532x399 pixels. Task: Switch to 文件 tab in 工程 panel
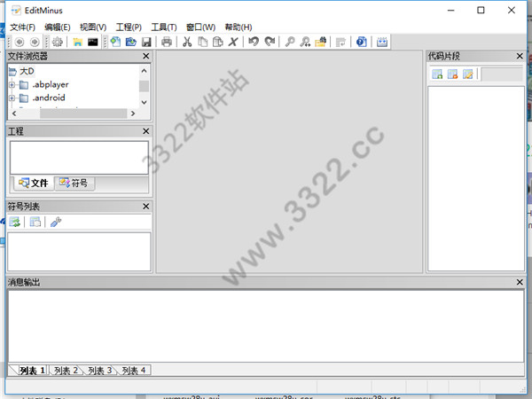pyautogui.click(x=34, y=184)
